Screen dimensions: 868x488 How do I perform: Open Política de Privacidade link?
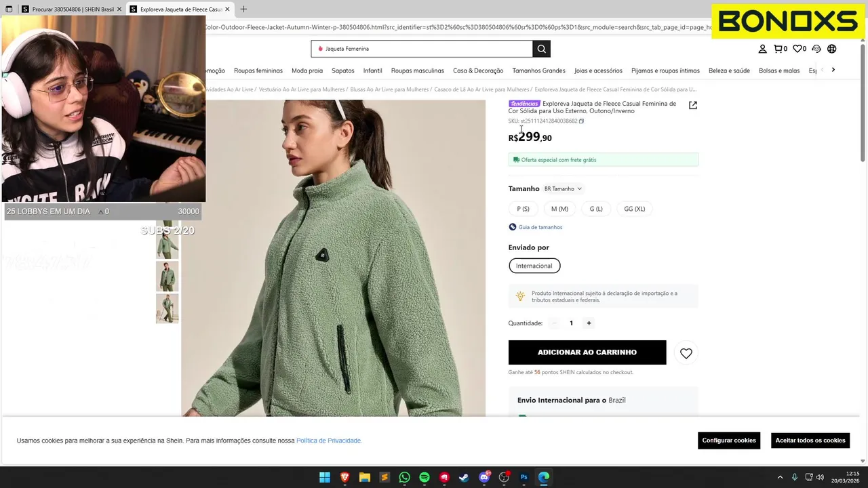(x=329, y=441)
